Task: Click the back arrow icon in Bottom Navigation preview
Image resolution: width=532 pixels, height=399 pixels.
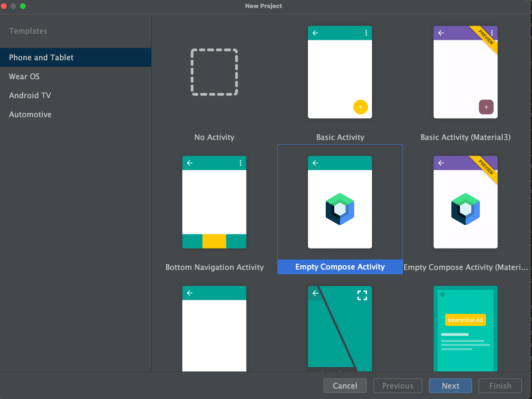Action: (189, 163)
